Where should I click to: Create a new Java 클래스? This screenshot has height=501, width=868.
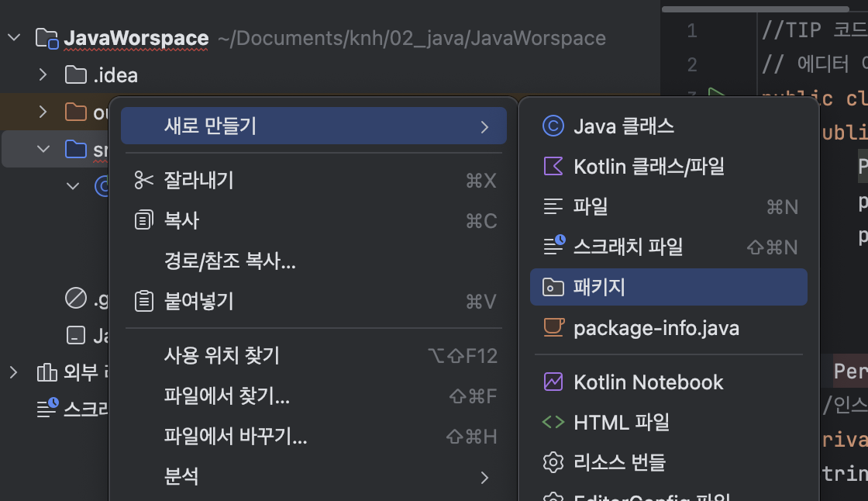click(668, 126)
